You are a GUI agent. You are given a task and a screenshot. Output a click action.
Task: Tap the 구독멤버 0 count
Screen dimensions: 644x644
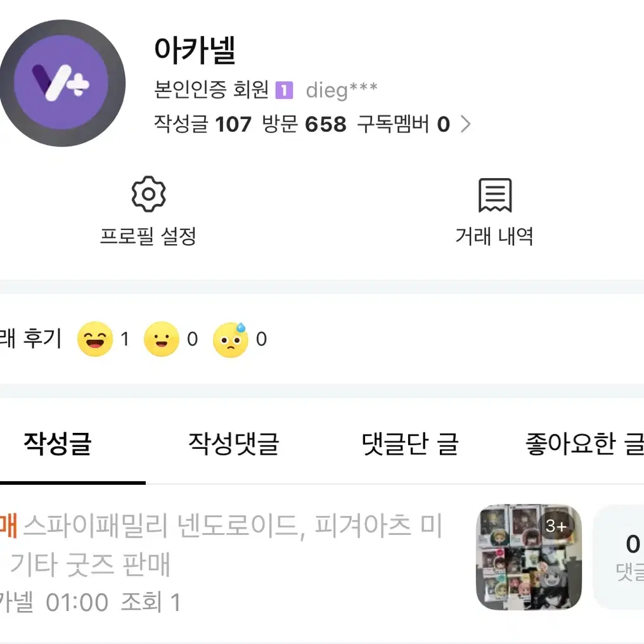[x=404, y=124]
